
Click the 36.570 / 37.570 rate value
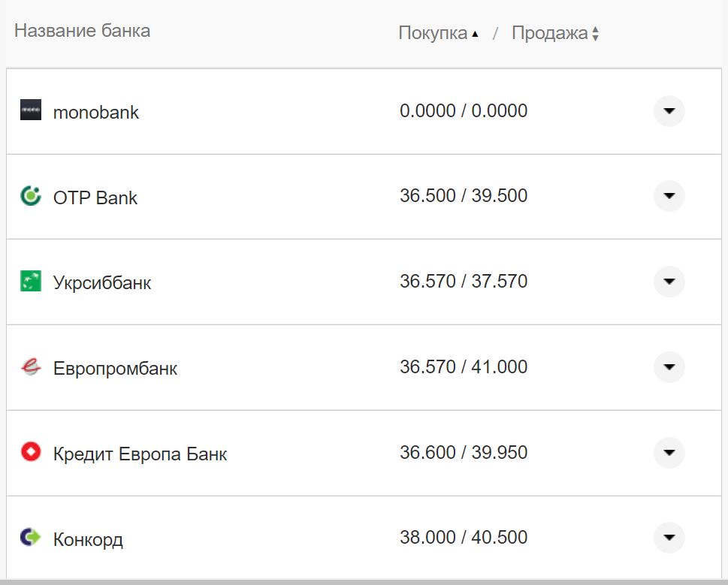tap(464, 281)
